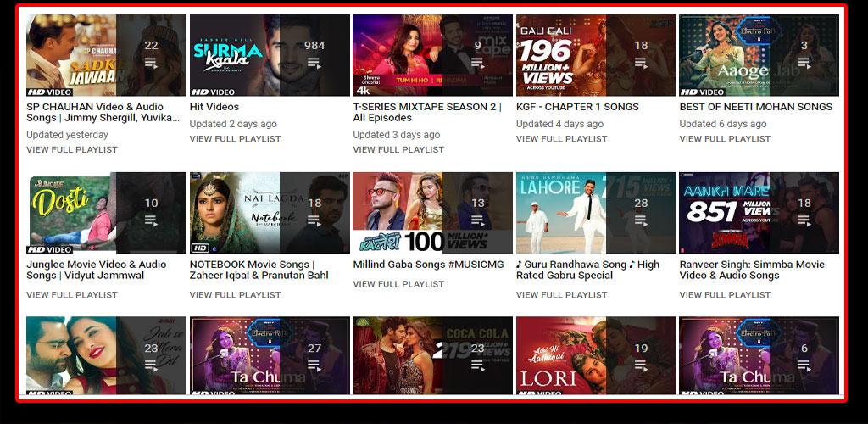Click playlist icon on Neeti Mohan thumbnail

(804, 63)
